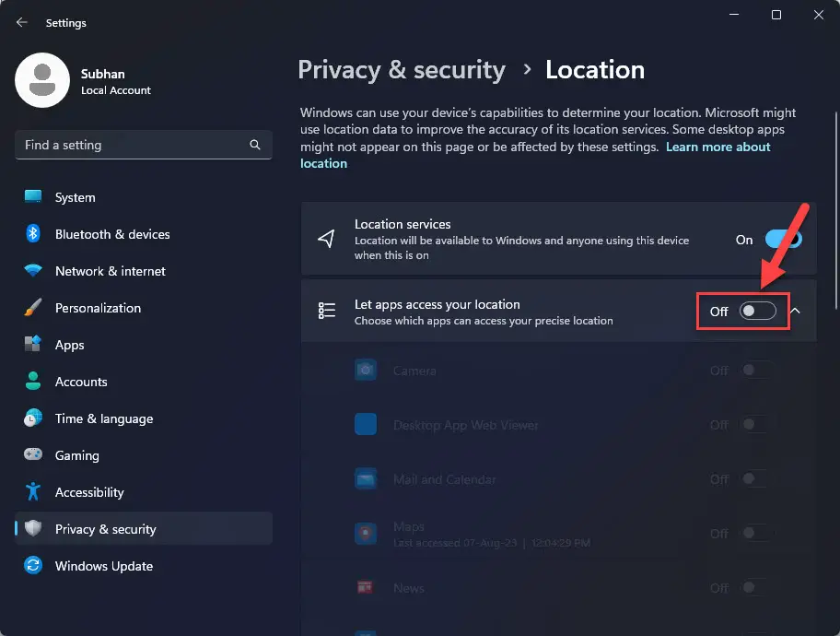
Task: Click the Subhan account name
Action: pyautogui.click(x=103, y=74)
